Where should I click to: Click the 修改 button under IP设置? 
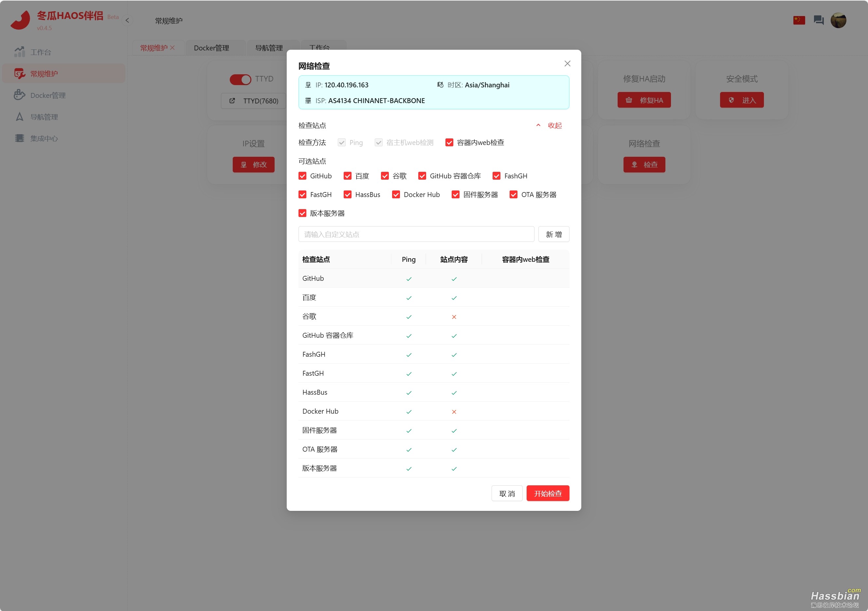(x=254, y=165)
